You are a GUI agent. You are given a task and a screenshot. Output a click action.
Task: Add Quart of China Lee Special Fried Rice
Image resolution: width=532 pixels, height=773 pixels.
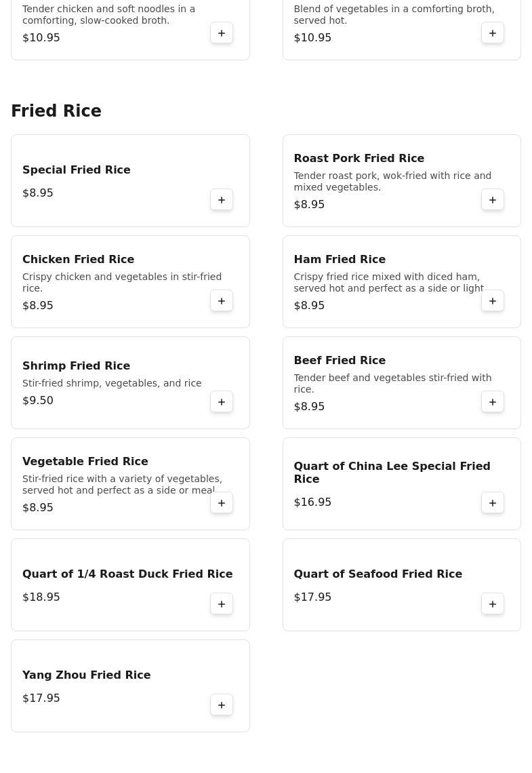[x=493, y=503]
